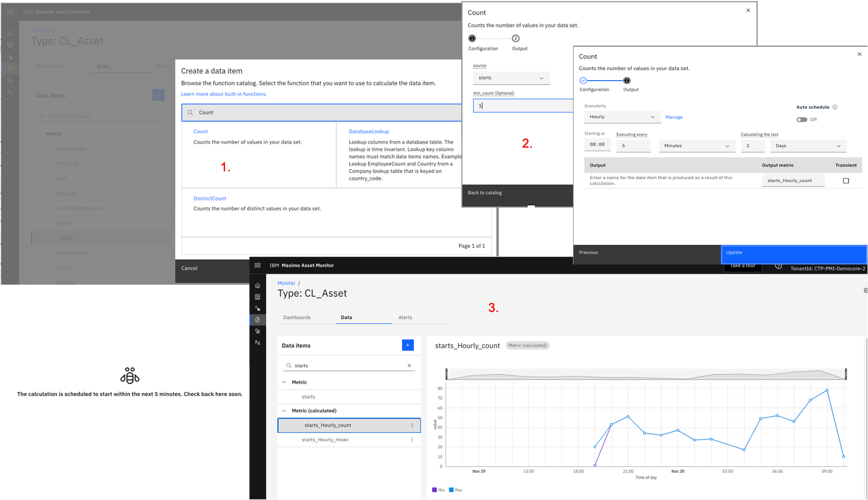868x500 pixels.
Task: Open the hamburger navigation menu
Action: pos(258,266)
